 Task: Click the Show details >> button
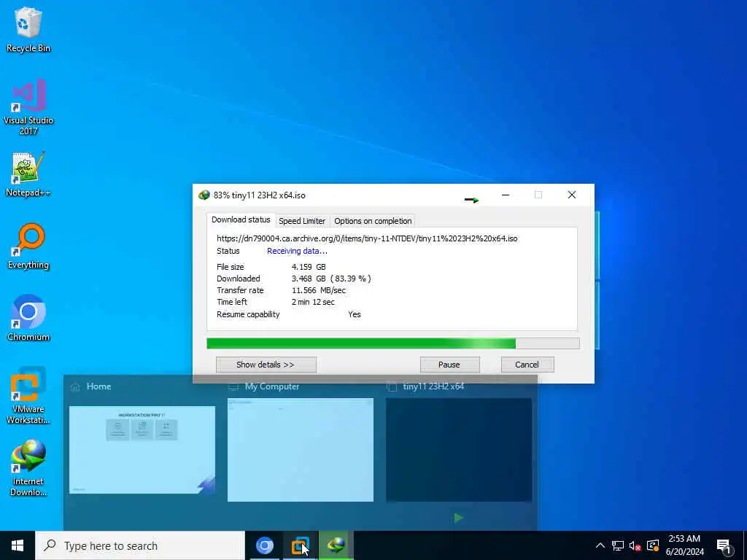(x=266, y=365)
